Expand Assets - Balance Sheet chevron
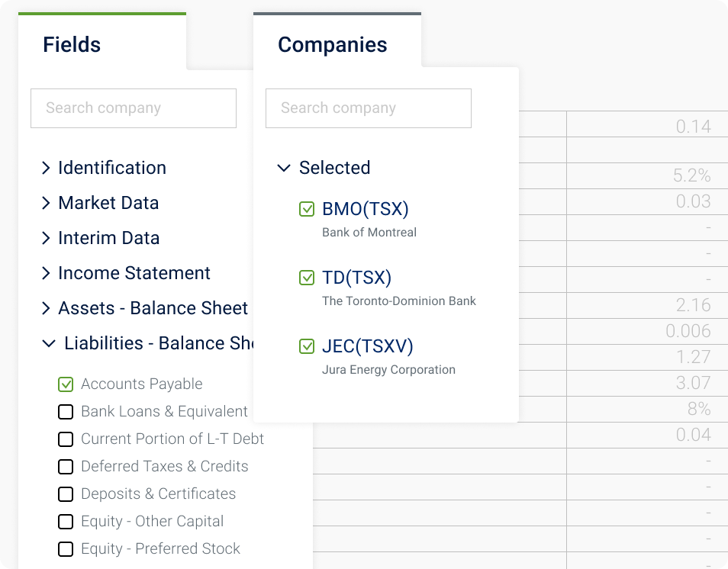The height and width of the screenshot is (569, 728). (x=46, y=308)
